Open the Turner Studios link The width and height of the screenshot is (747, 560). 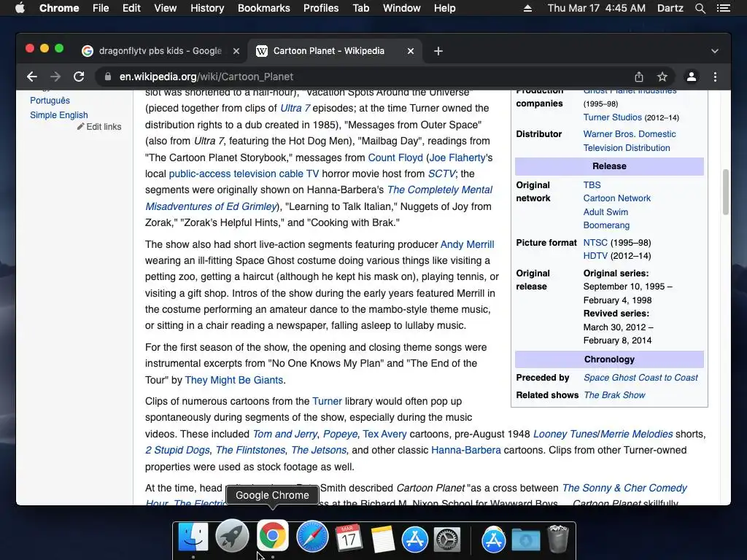(613, 117)
